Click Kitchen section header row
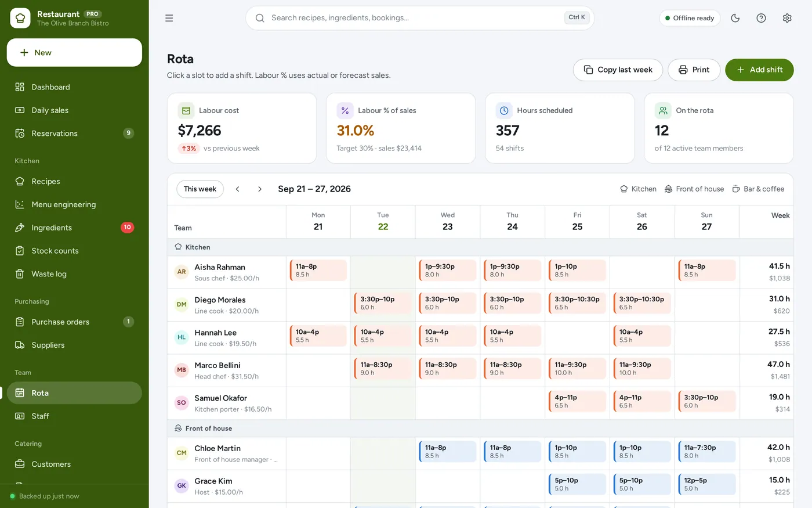The height and width of the screenshot is (508, 812). point(480,247)
